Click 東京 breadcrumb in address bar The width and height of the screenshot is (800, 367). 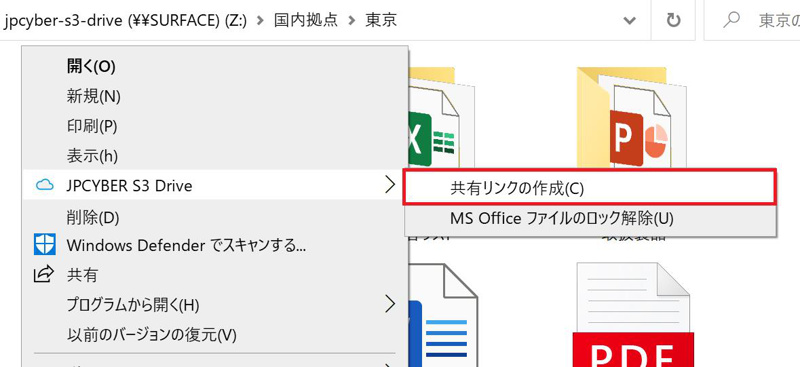[x=381, y=20]
